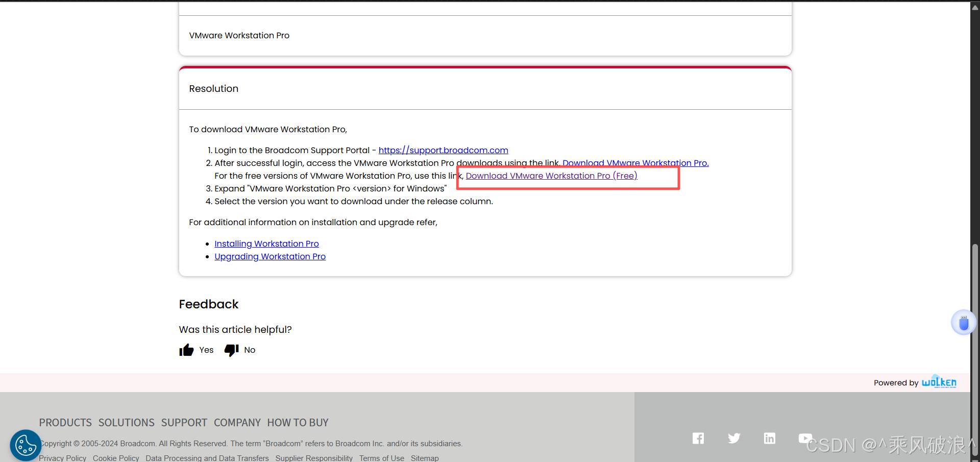Click the thumbs down No icon
The image size is (980, 462).
coord(232,350)
